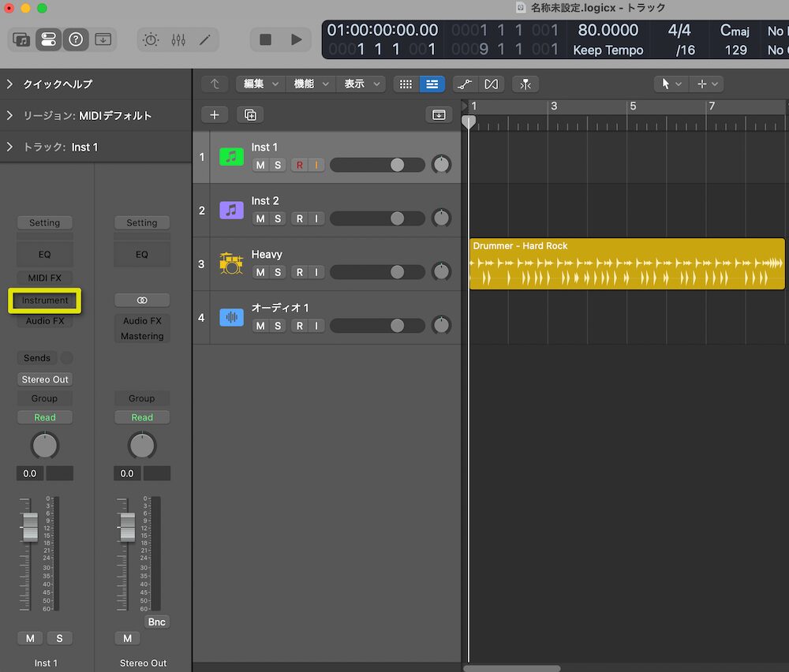Click the Keep Tempo mode display

(x=608, y=50)
